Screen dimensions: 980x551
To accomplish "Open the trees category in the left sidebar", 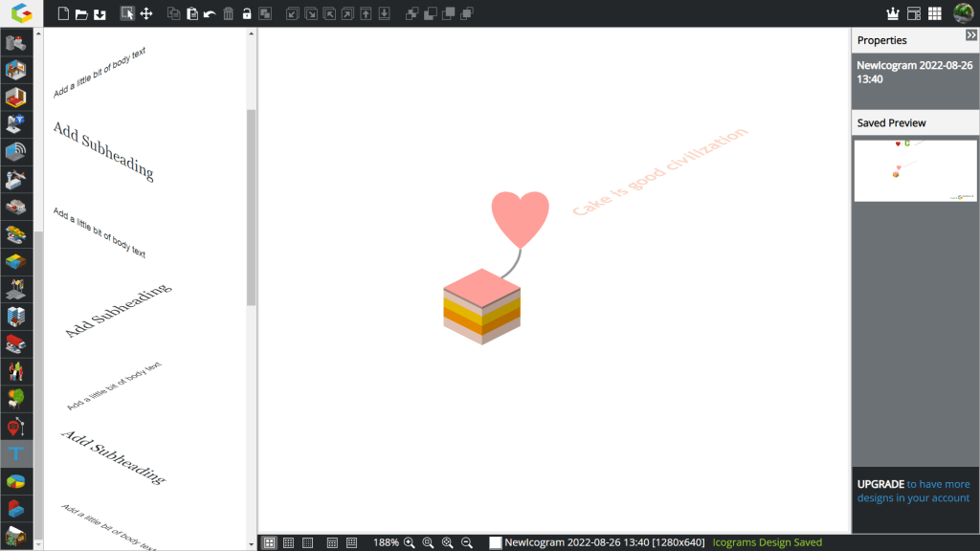I will [16, 397].
